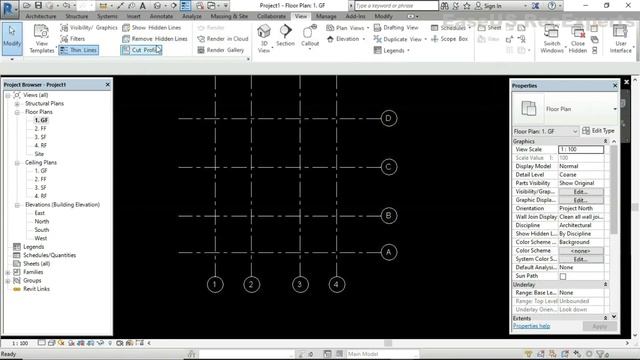Viewport: 640px width, 360px height.
Task: Open Duplicate View dropdown
Action: (400, 39)
